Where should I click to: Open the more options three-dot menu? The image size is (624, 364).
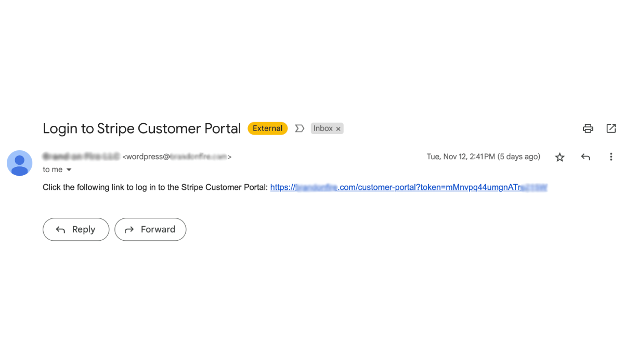click(x=611, y=157)
